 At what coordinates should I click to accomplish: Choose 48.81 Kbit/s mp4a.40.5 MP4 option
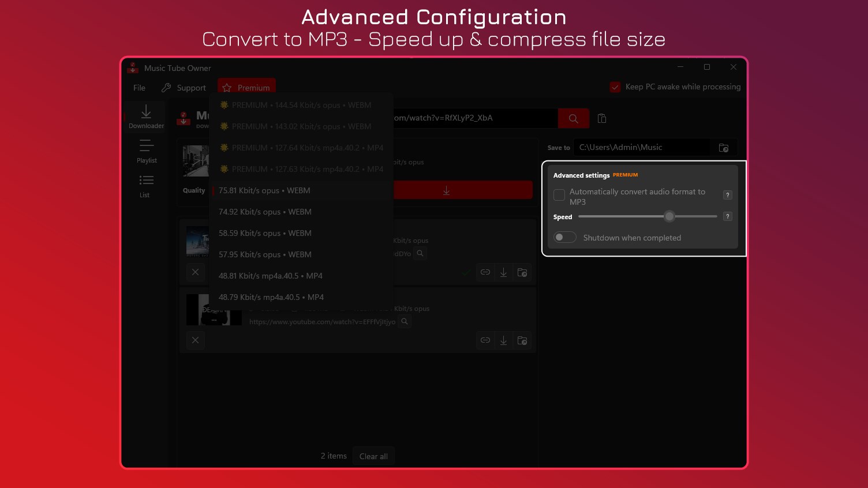270,275
